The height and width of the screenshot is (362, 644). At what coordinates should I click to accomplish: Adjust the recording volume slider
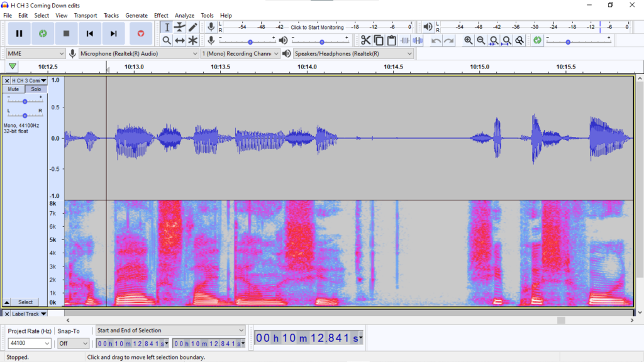[247, 41]
